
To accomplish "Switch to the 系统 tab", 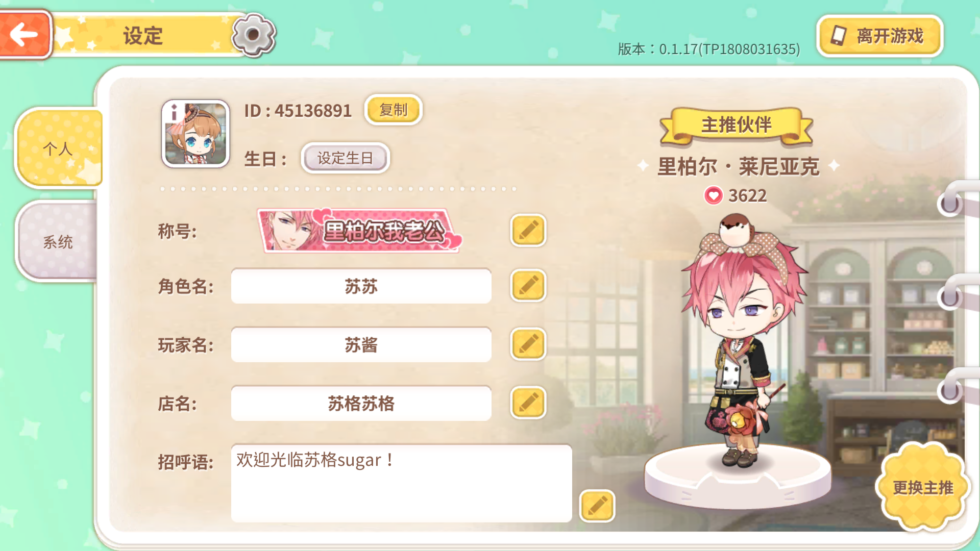I will 57,242.
